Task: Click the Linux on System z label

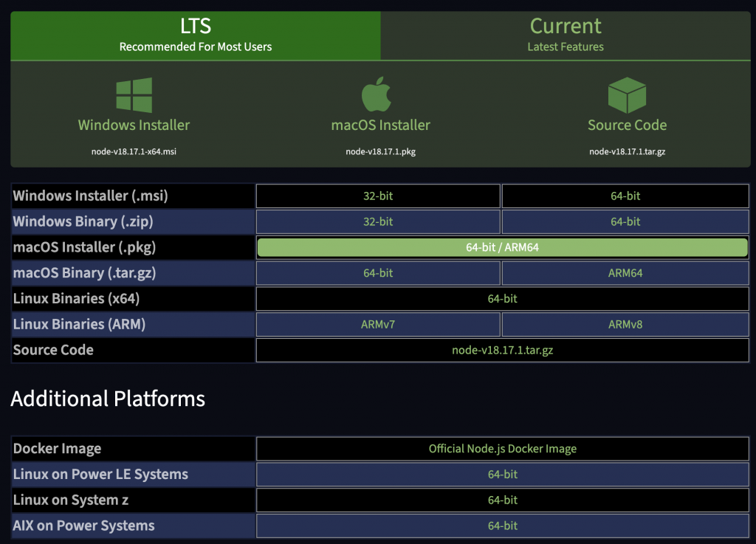Action: 70,500
